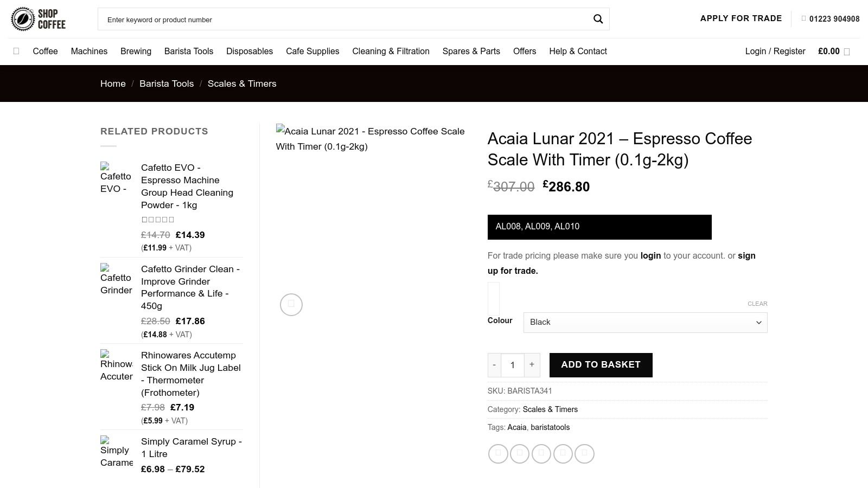Click the keyword search input field
This screenshot has height=488, width=868.
(345, 20)
